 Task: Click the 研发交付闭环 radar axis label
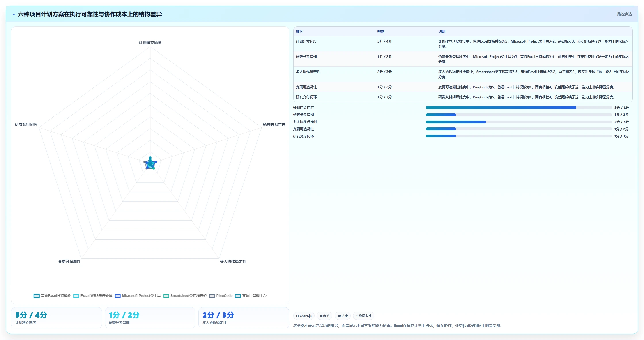click(x=26, y=124)
